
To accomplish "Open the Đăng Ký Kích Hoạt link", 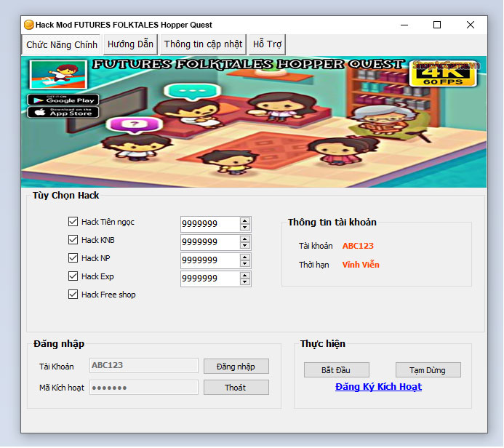I will tap(378, 387).
